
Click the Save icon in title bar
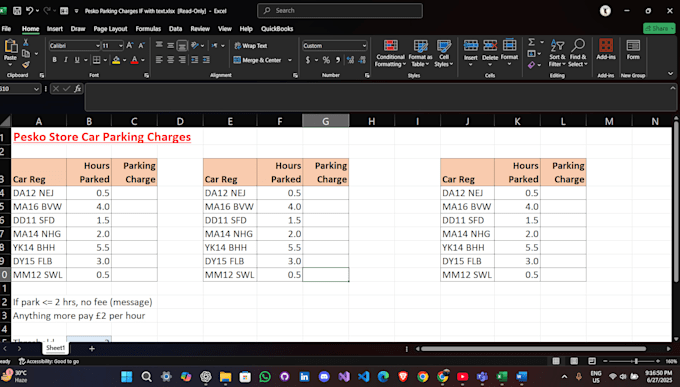17,11
